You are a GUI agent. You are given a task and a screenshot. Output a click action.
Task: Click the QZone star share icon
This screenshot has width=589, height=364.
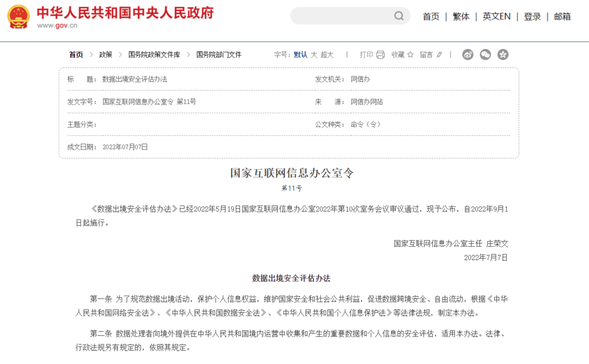[x=503, y=55]
